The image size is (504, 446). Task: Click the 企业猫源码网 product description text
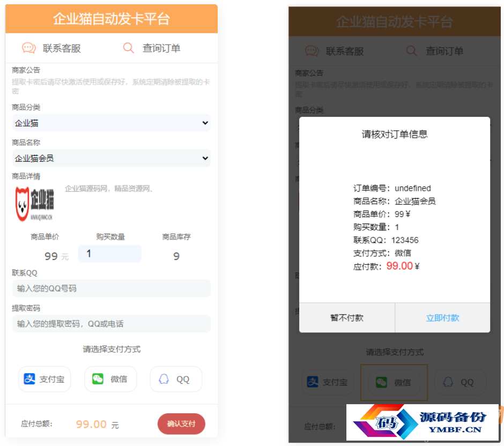click(109, 189)
